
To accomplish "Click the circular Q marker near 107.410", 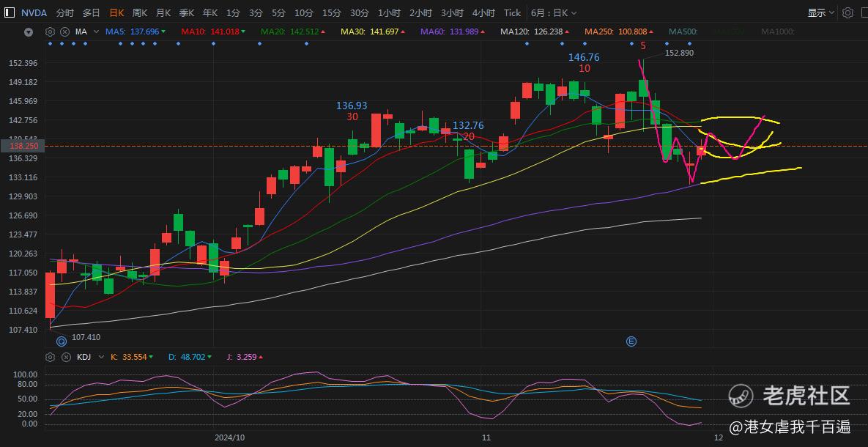I will coord(62,341).
